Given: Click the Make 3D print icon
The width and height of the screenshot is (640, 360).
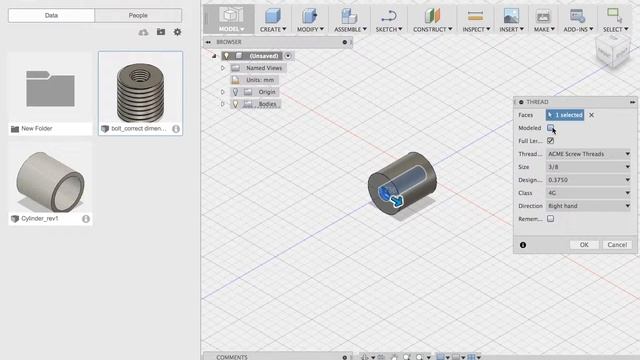Looking at the screenshot, I should tap(543, 16).
